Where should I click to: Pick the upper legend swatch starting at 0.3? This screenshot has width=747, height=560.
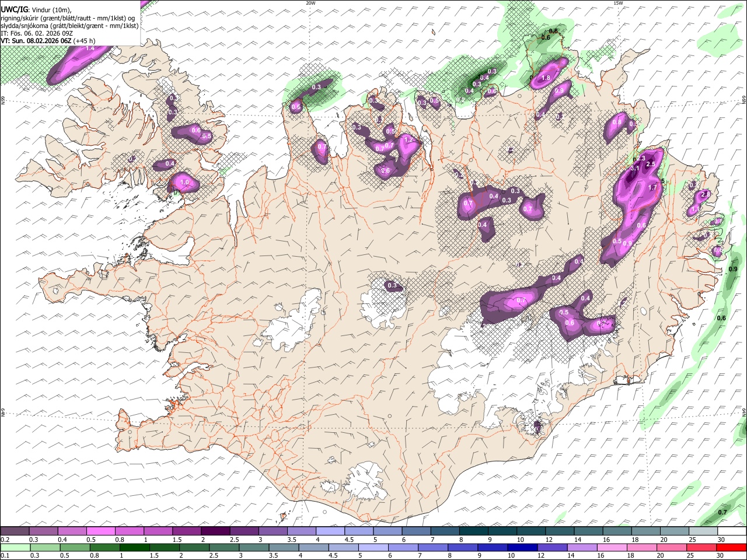pos(43,531)
